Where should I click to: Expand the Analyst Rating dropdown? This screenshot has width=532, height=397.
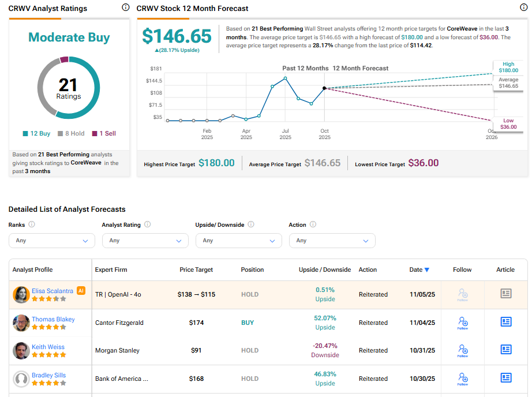point(145,241)
